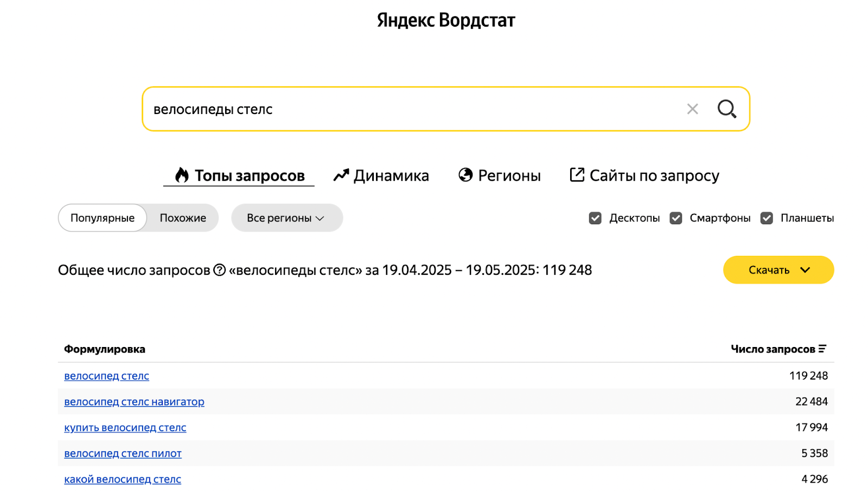Click the globe icon for Регионы
This screenshot has height=492, width=868.
[465, 175]
